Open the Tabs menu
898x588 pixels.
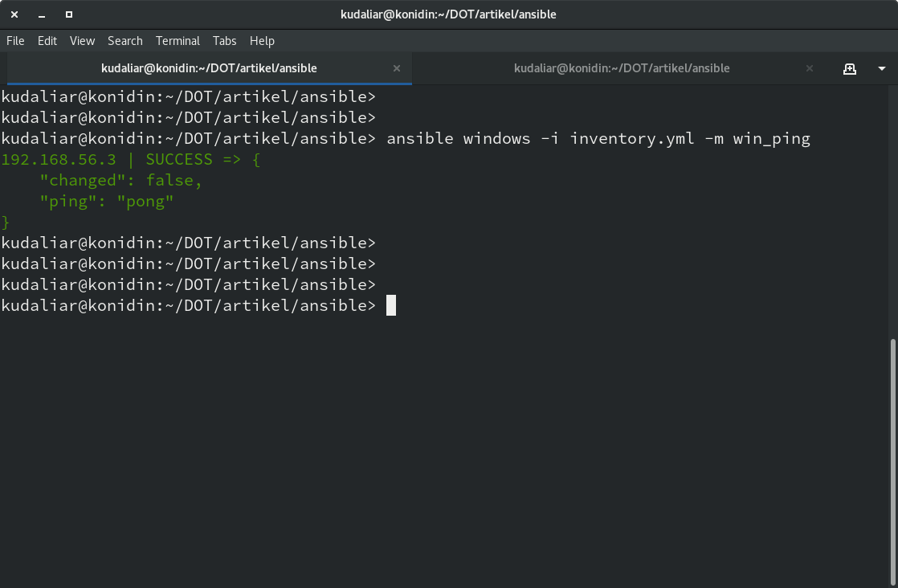tap(225, 41)
